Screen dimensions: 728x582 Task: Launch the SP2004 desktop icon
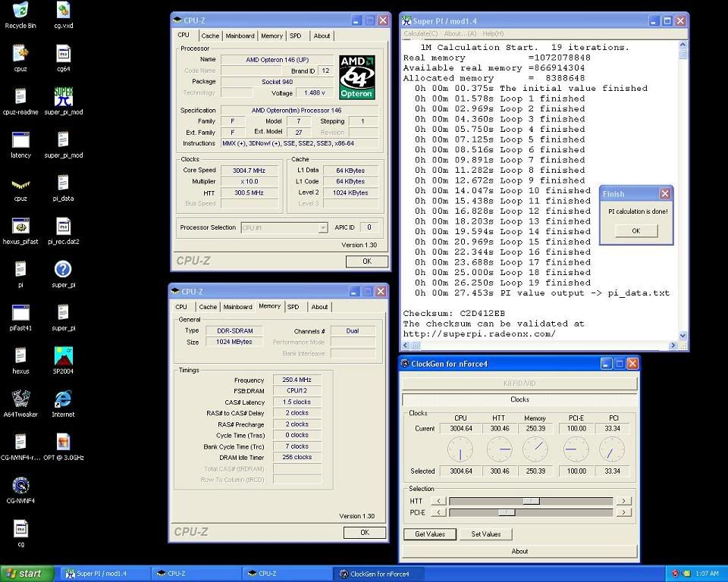point(63,355)
